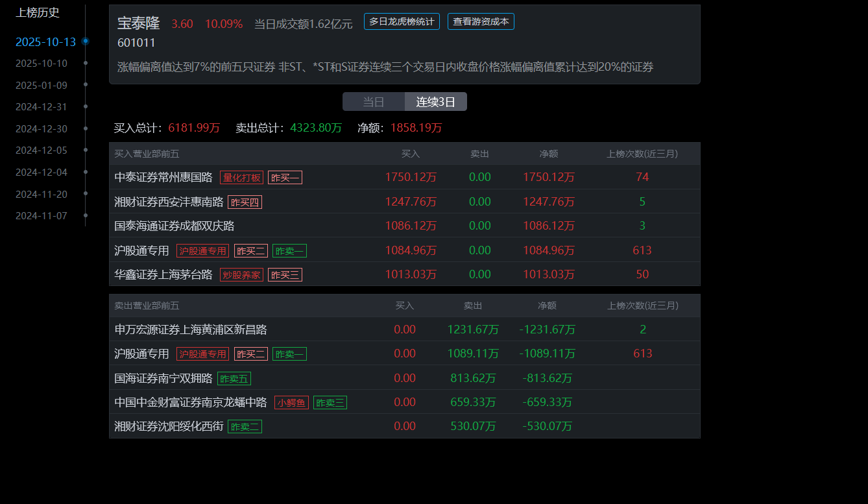Select the 2024-11-20 history date
The height and width of the screenshot is (504, 868).
[x=42, y=194]
